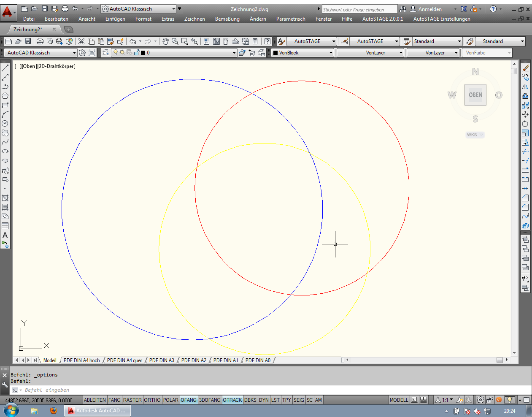Select the Line tool in draw toolbar
532x417 pixels.
tap(5, 68)
